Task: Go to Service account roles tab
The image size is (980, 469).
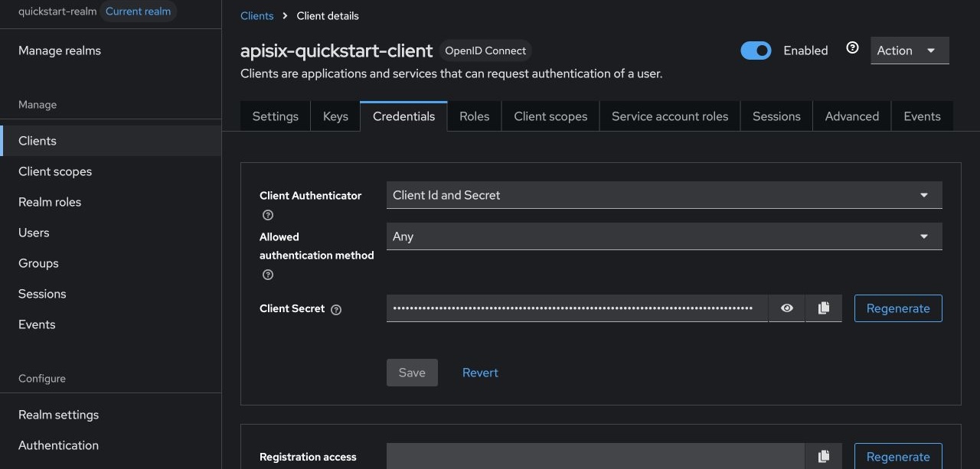Action: click(x=670, y=116)
